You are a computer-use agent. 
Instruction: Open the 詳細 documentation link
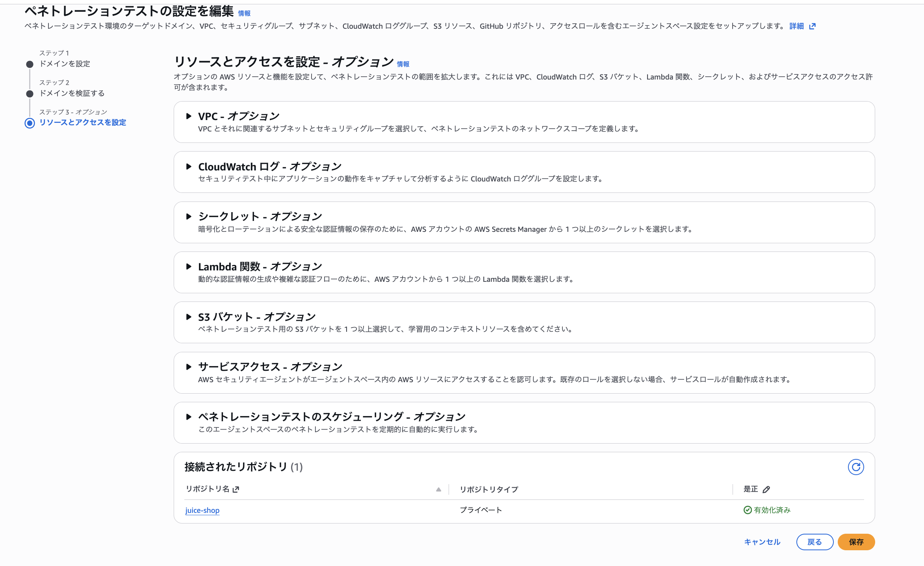coord(796,26)
